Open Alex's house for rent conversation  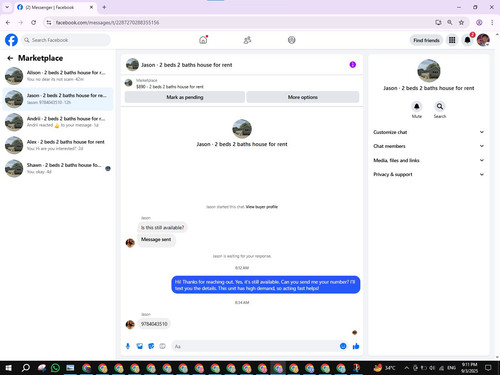[58, 145]
